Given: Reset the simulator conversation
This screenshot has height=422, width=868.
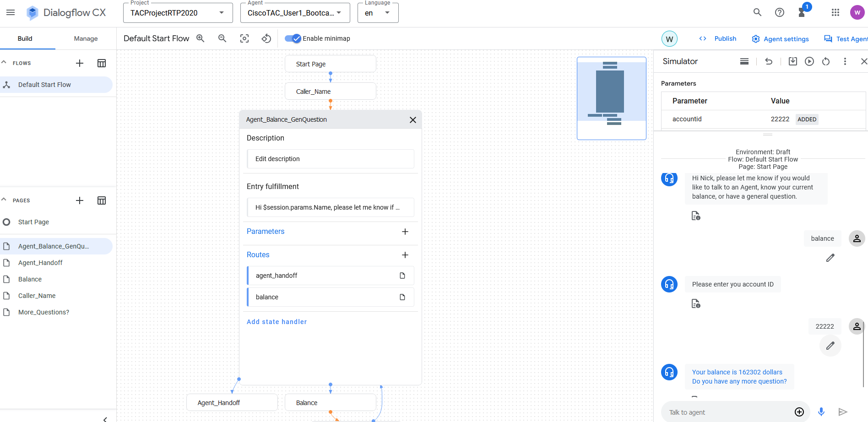Looking at the screenshot, I should click(826, 61).
